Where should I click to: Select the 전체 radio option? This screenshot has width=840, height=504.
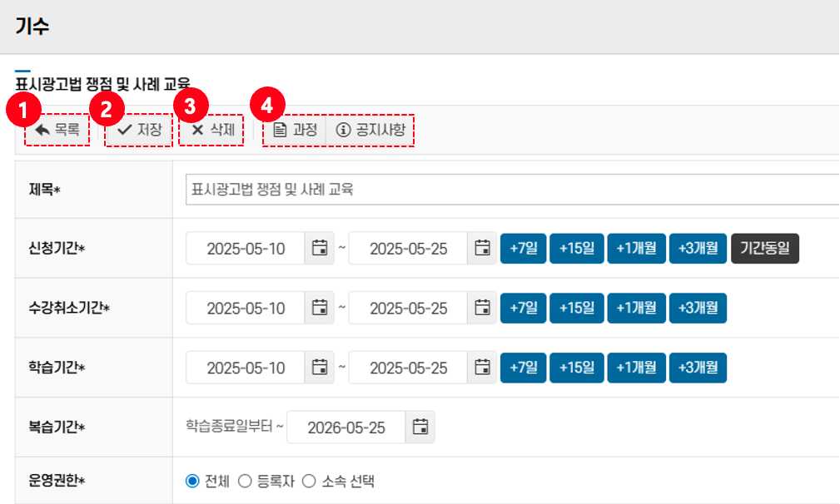point(192,481)
